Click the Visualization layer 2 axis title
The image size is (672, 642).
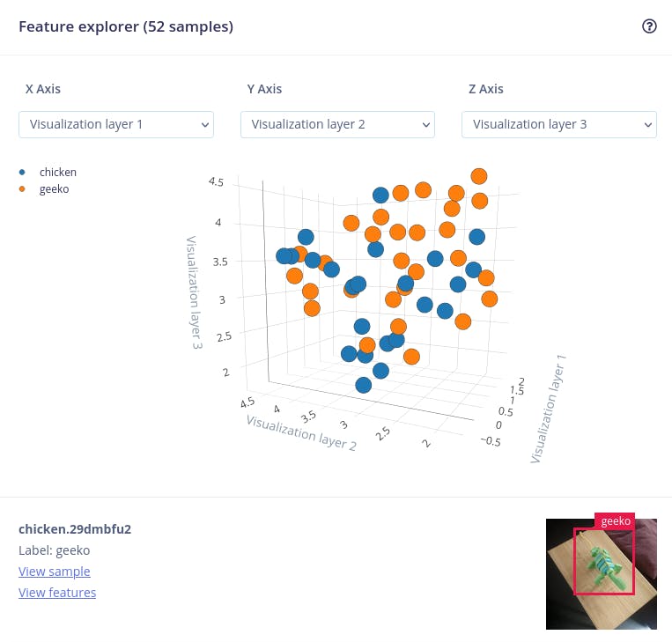[x=301, y=432]
